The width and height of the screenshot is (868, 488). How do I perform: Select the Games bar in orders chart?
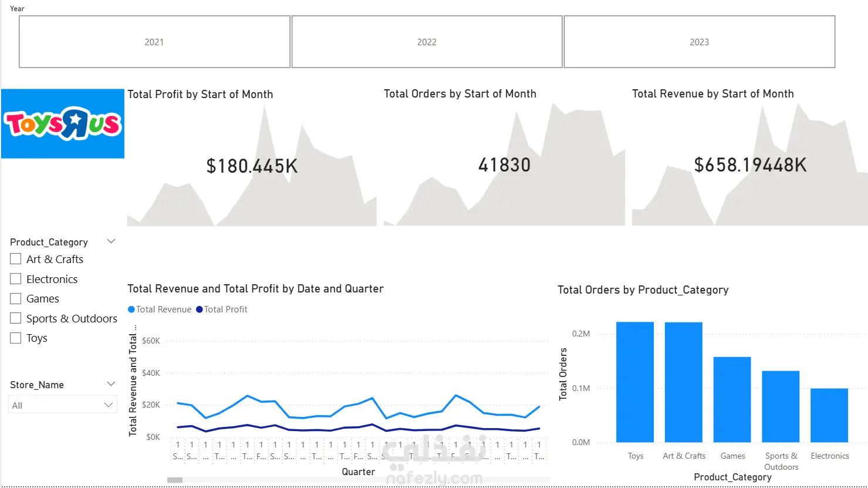(x=732, y=399)
